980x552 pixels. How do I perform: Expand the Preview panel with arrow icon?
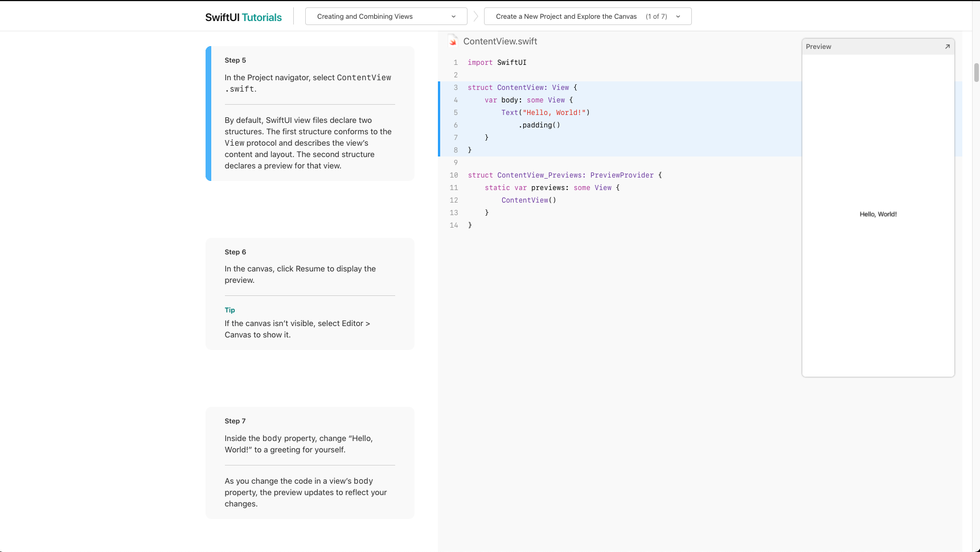click(947, 47)
